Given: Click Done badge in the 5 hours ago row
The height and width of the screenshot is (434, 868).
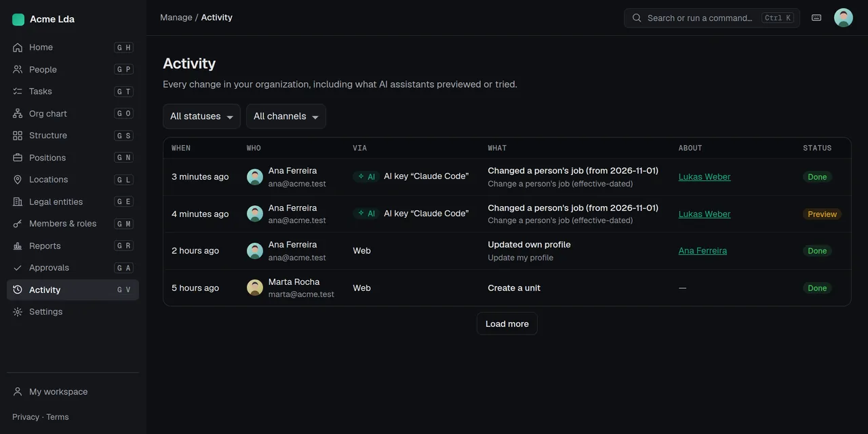Looking at the screenshot, I should (817, 288).
